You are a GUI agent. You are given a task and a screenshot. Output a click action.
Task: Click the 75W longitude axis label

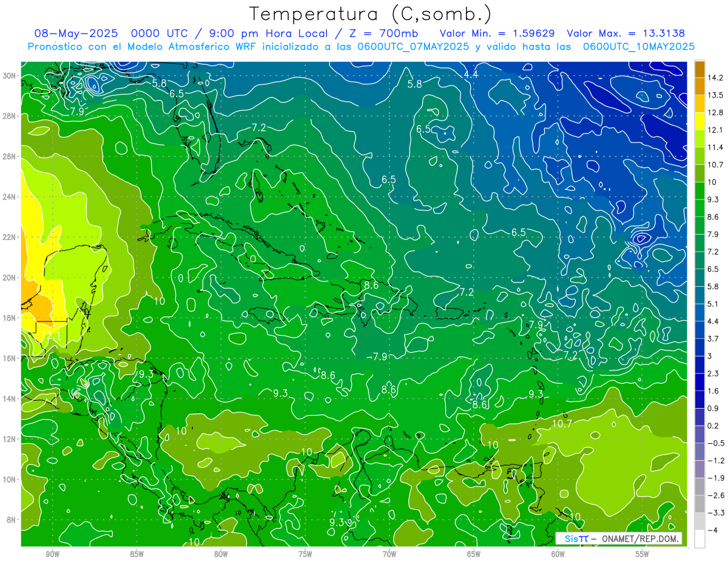(305, 554)
